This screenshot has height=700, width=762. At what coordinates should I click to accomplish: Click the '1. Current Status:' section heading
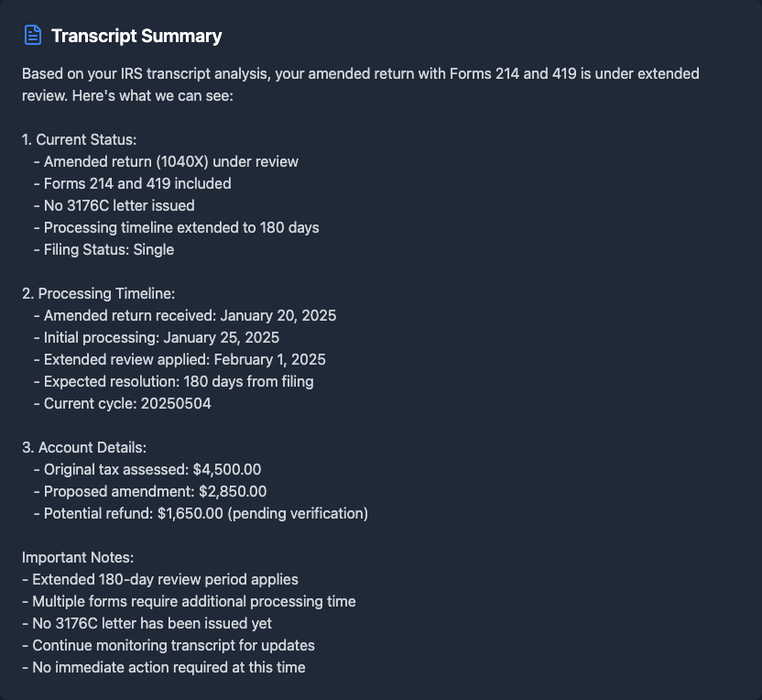coord(79,139)
